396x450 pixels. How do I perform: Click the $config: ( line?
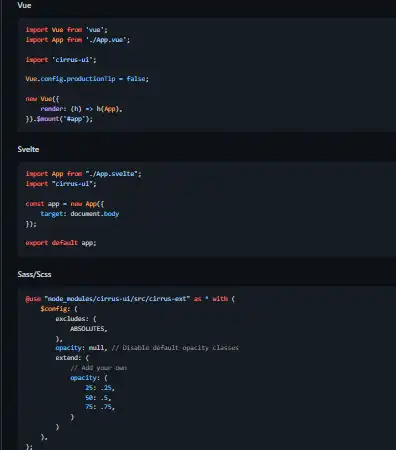pos(59,309)
